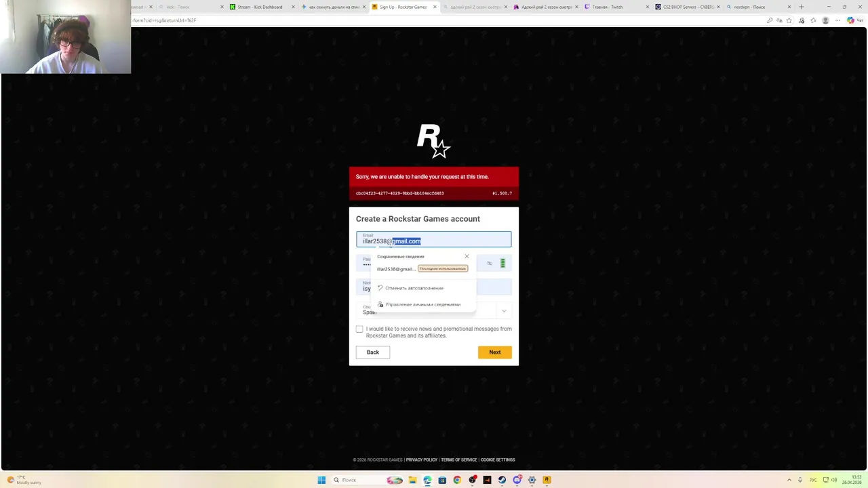This screenshot has width=868, height=488.
Task: Open Settings gear from taskbar
Action: coord(532,480)
